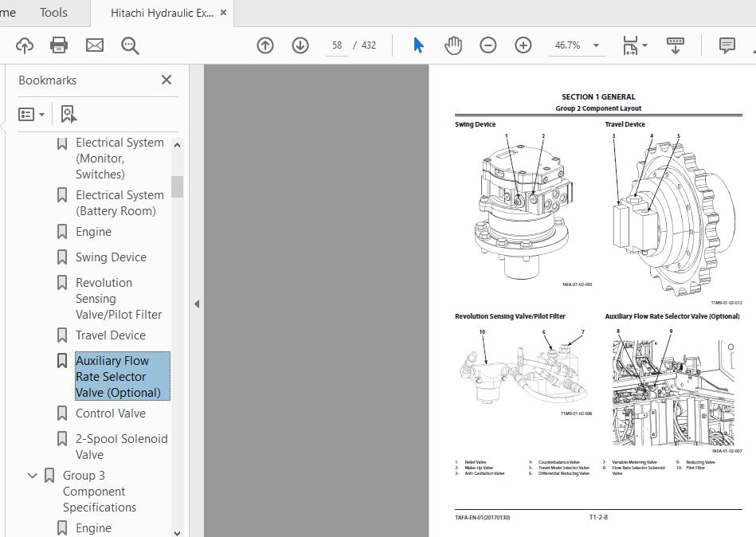The height and width of the screenshot is (537, 756).
Task: Open the zoom level dropdown
Action: point(596,45)
